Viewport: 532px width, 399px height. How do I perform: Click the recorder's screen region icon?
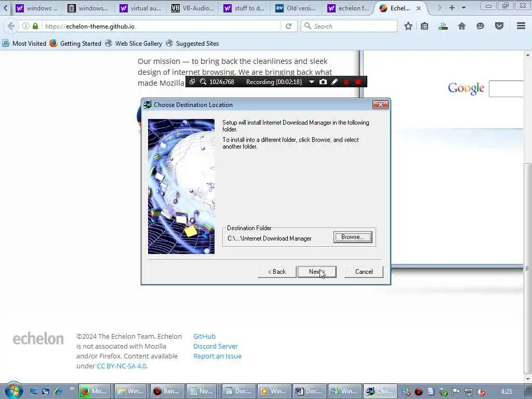(x=192, y=82)
